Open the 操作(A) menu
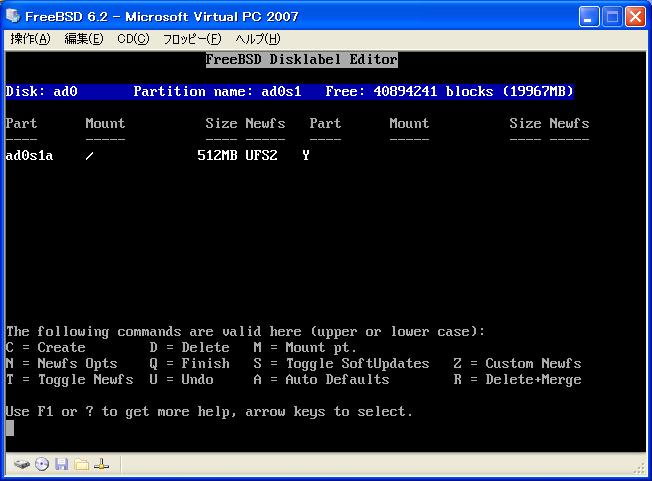652x481 pixels. click(x=30, y=39)
